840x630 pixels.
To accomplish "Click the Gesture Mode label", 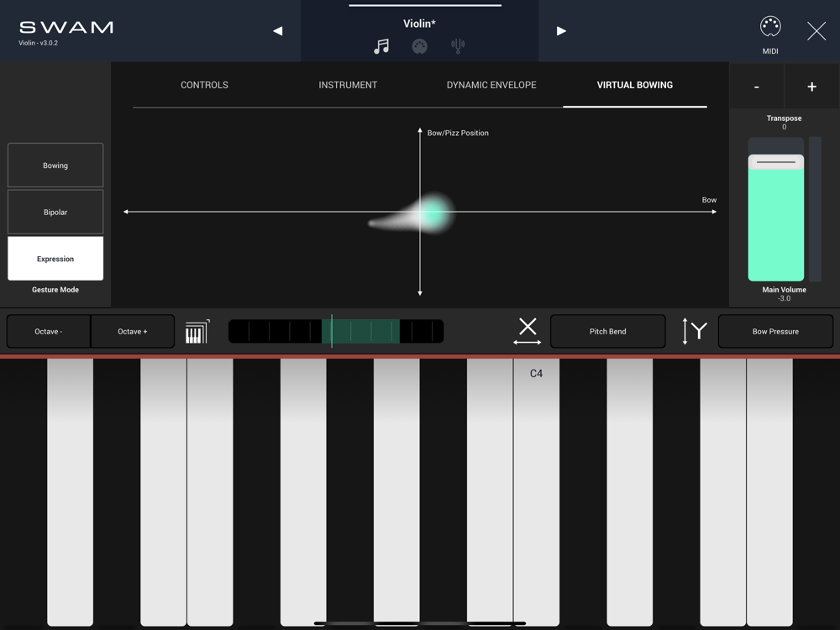I will (55, 289).
